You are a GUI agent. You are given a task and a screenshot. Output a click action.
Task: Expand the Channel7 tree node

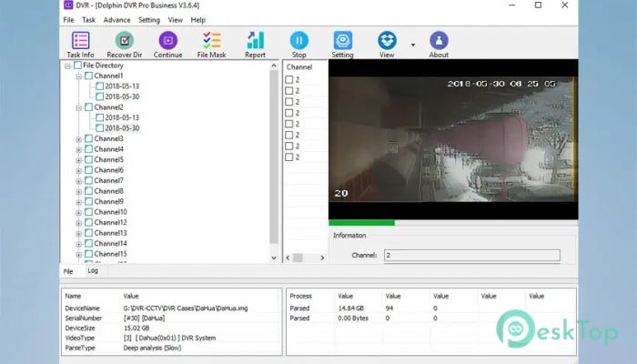[x=79, y=181]
